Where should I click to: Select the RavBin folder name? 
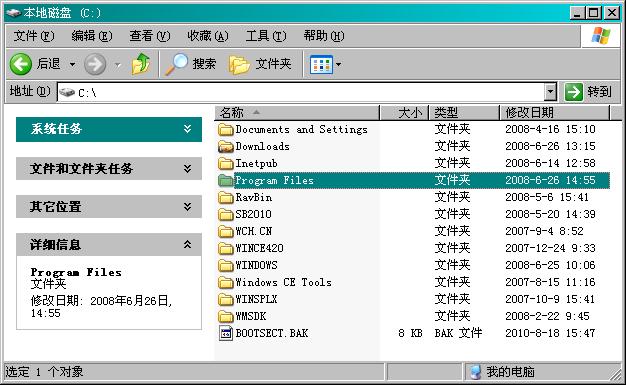pos(254,197)
